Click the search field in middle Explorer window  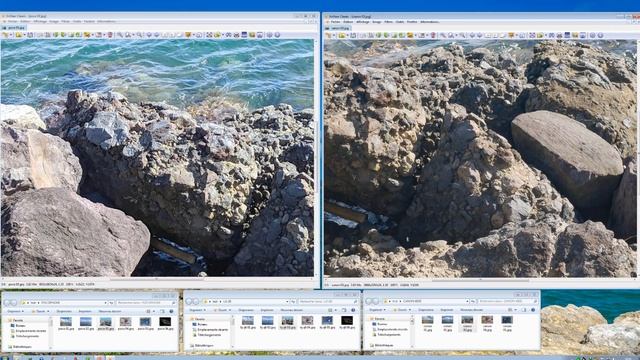pyautogui.click(x=328, y=301)
